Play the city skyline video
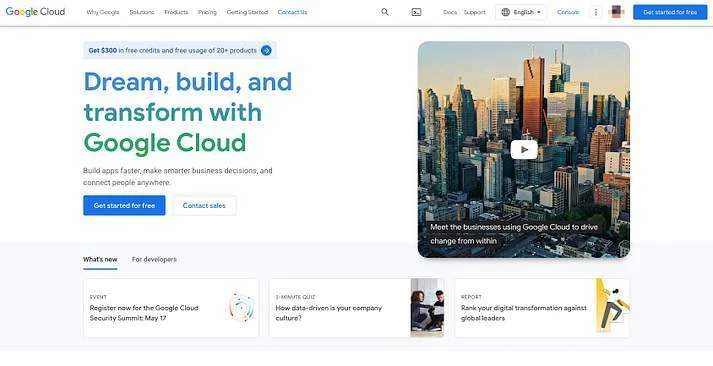 [524, 150]
